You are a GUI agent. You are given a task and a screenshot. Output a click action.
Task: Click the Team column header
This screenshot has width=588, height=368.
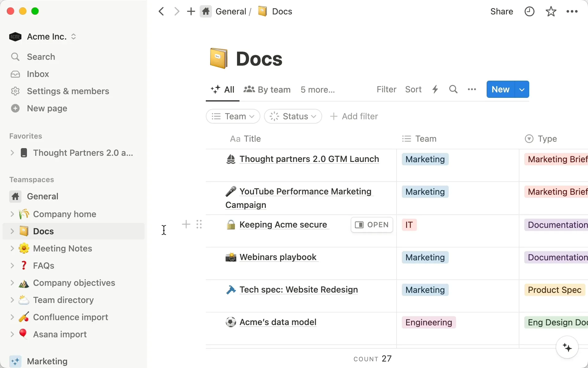tap(419, 139)
